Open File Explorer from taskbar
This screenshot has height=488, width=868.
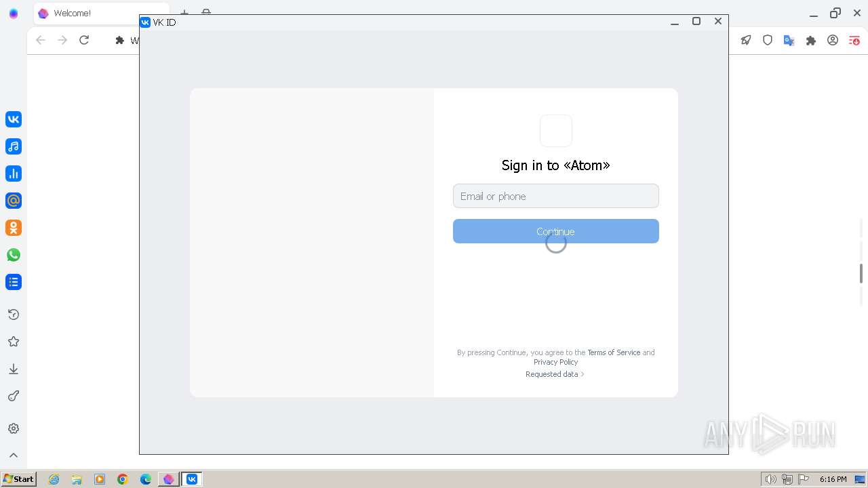tap(77, 479)
